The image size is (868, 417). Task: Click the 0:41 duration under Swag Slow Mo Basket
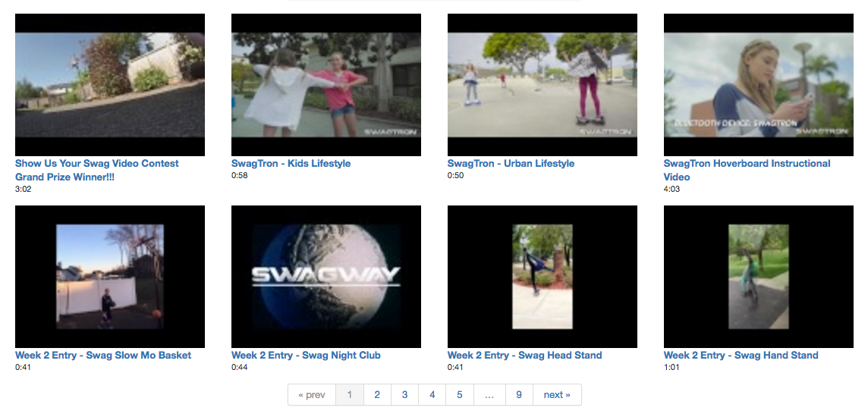[24, 367]
